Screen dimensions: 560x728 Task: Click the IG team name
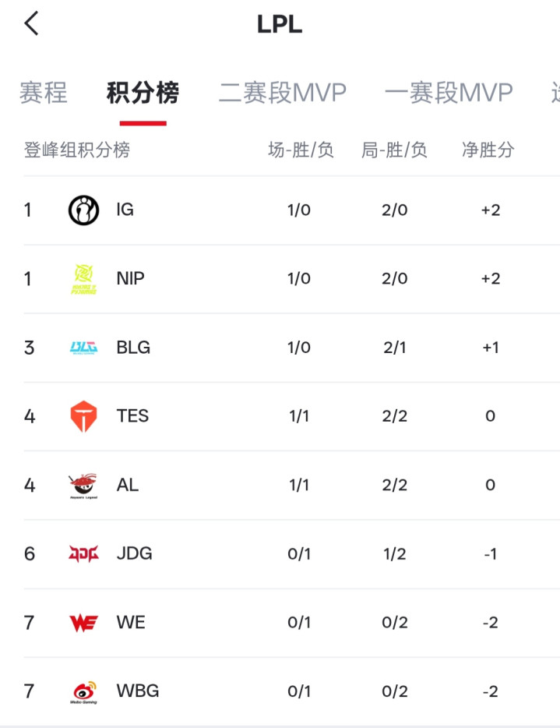click(x=125, y=210)
